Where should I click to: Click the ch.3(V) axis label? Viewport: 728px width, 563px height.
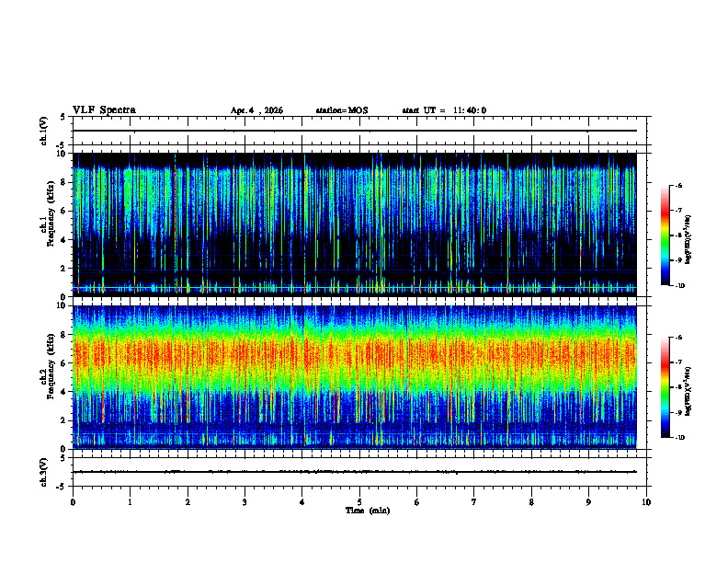(x=44, y=472)
